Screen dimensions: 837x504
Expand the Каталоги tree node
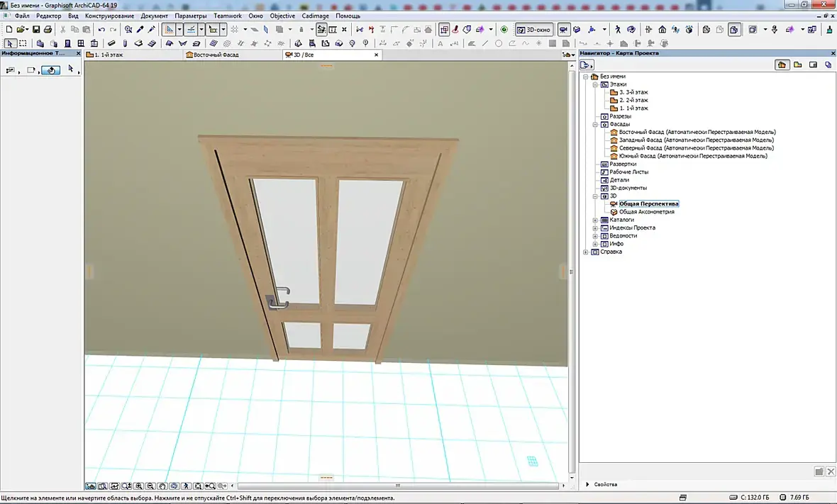tap(595, 220)
